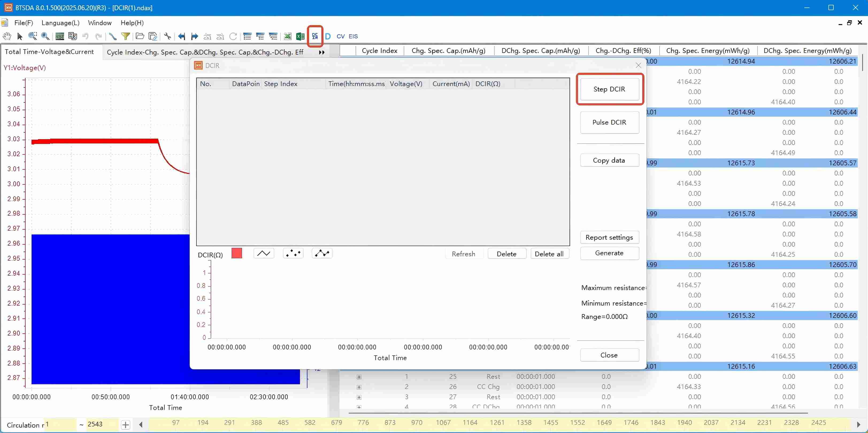Click the undo arrow icon

click(x=85, y=36)
